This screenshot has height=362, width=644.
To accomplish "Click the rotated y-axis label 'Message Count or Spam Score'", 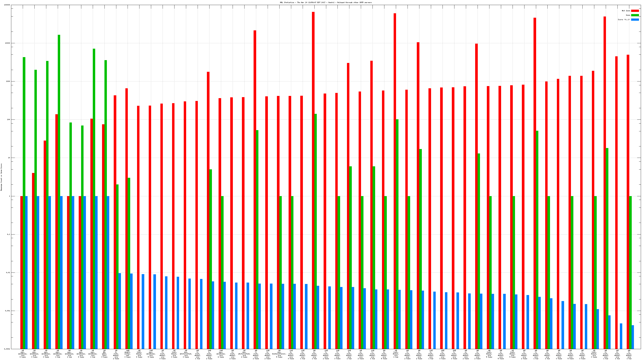I will click(x=1, y=177).
